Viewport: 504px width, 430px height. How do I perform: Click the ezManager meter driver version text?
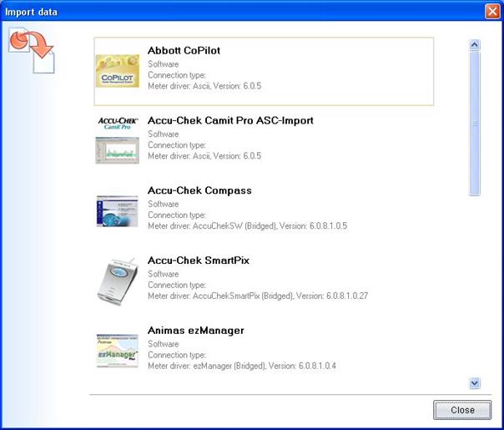click(x=241, y=366)
